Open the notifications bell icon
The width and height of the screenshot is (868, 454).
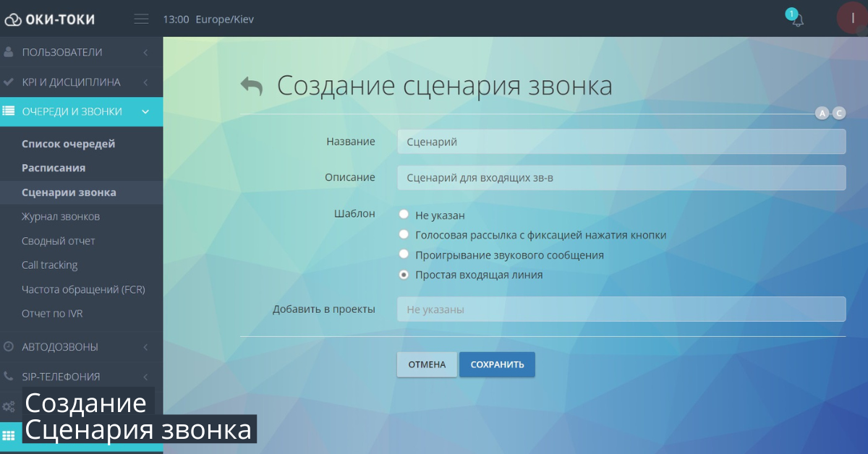pos(796,20)
